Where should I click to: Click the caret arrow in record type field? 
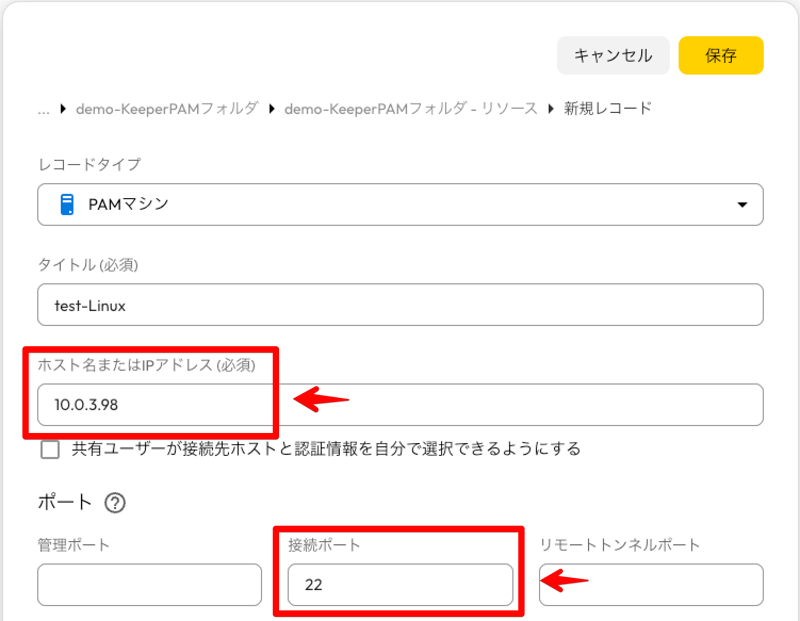[x=742, y=205]
